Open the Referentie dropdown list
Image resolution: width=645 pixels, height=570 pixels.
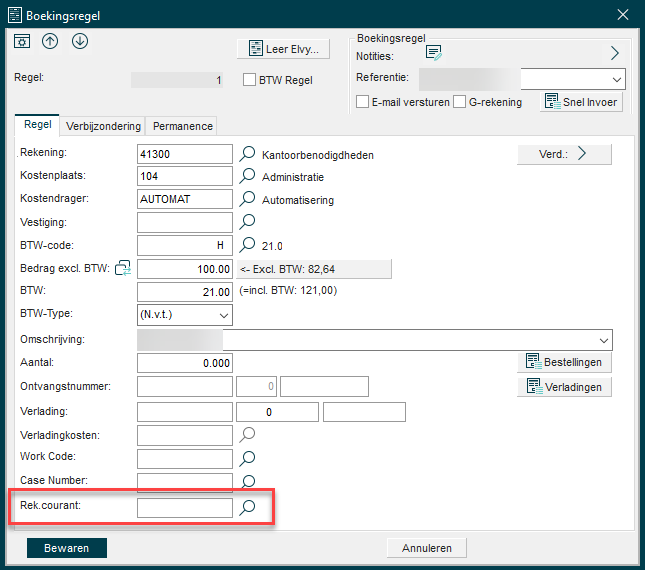click(x=615, y=78)
